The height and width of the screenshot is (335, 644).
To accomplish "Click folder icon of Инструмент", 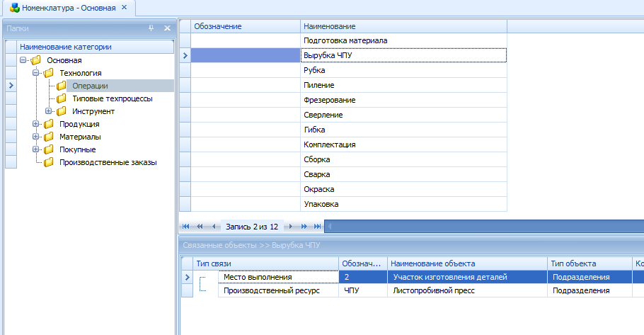I will 61,111.
